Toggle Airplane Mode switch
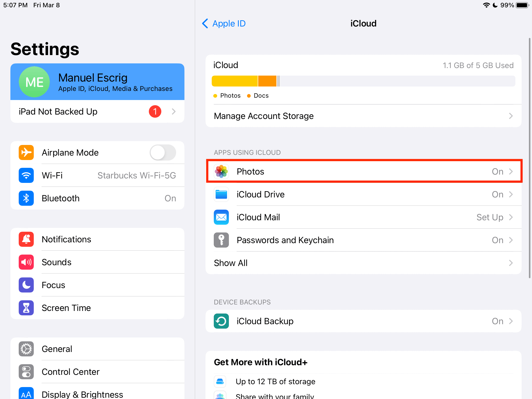The height and width of the screenshot is (399, 532). [163, 152]
